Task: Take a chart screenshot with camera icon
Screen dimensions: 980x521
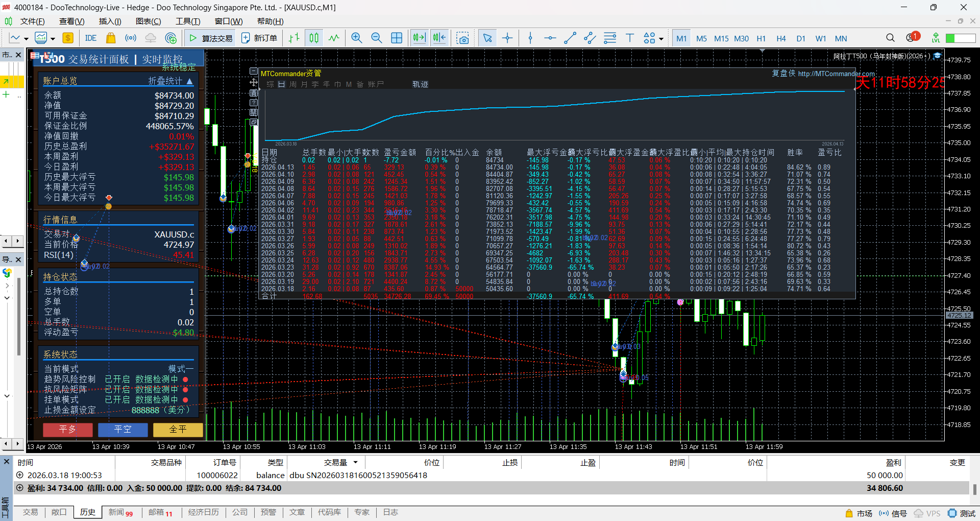Action: pyautogui.click(x=462, y=38)
